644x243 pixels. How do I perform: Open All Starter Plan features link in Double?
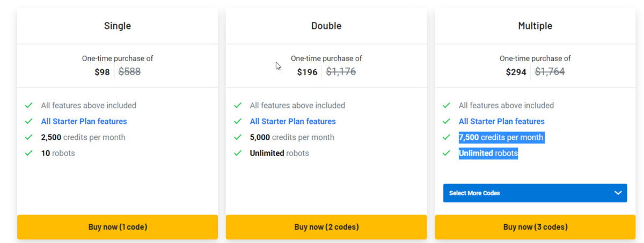[x=292, y=121]
